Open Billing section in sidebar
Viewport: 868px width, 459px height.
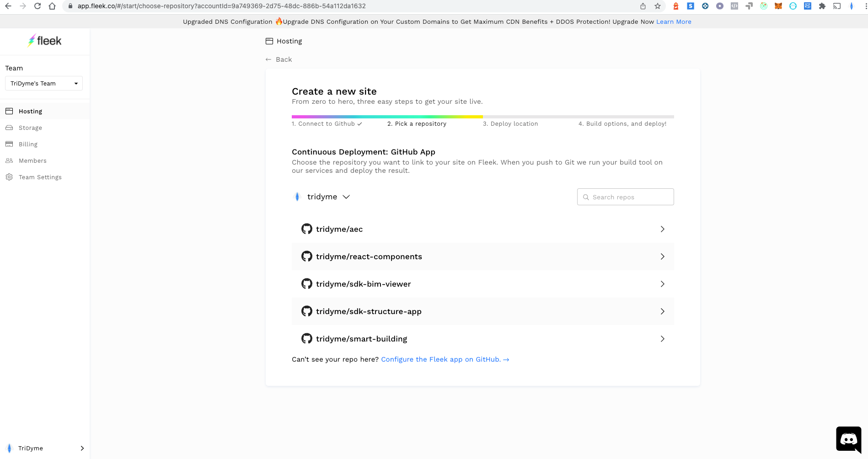pos(45,144)
